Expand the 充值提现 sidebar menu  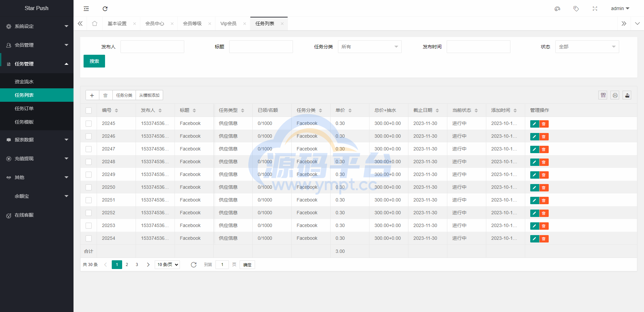tap(37, 159)
